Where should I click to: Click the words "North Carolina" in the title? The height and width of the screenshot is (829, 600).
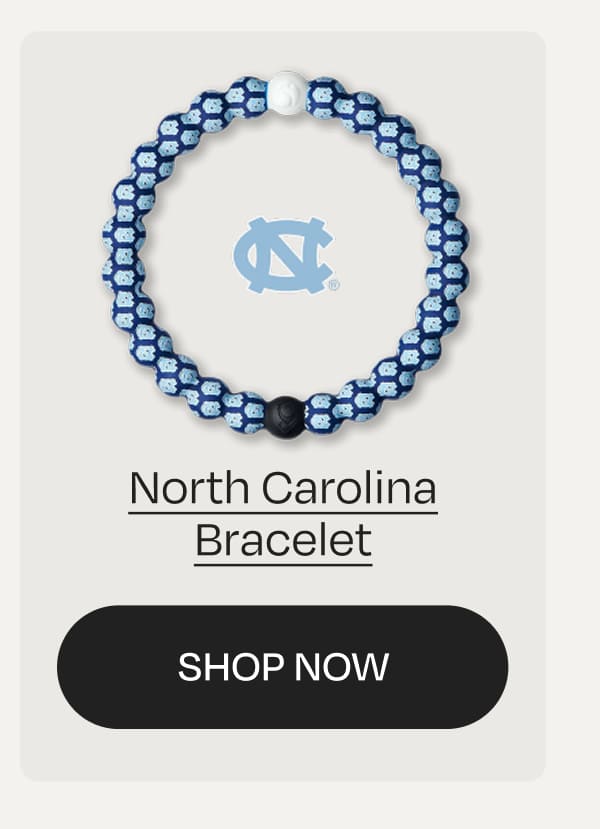(283, 487)
